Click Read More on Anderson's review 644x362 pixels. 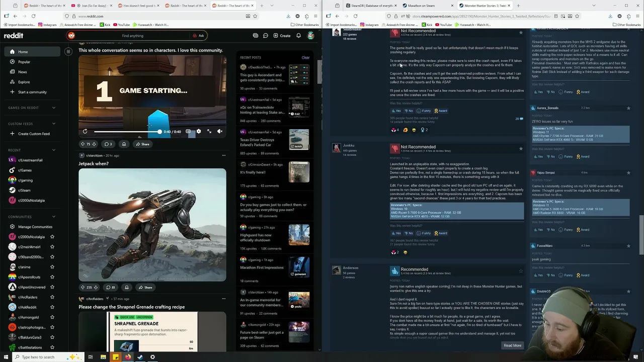512,345
